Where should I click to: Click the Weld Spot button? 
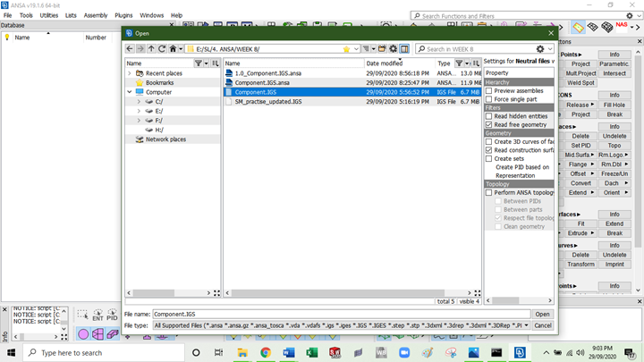pyautogui.click(x=580, y=83)
